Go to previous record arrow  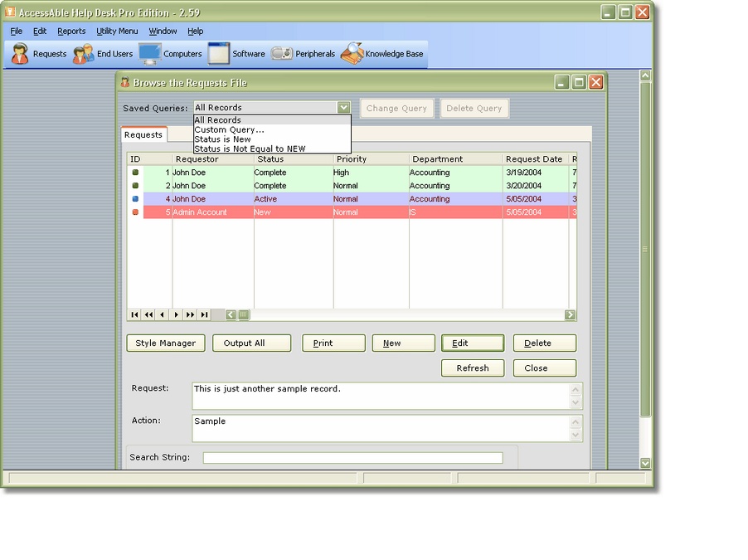pyautogui.click(x=163, y=314)
